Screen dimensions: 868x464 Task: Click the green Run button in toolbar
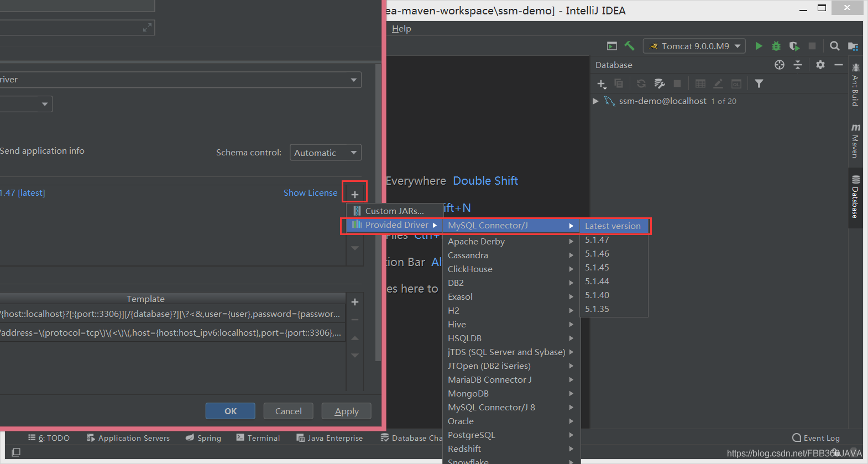pyautogui.click(x=759, y=46)
